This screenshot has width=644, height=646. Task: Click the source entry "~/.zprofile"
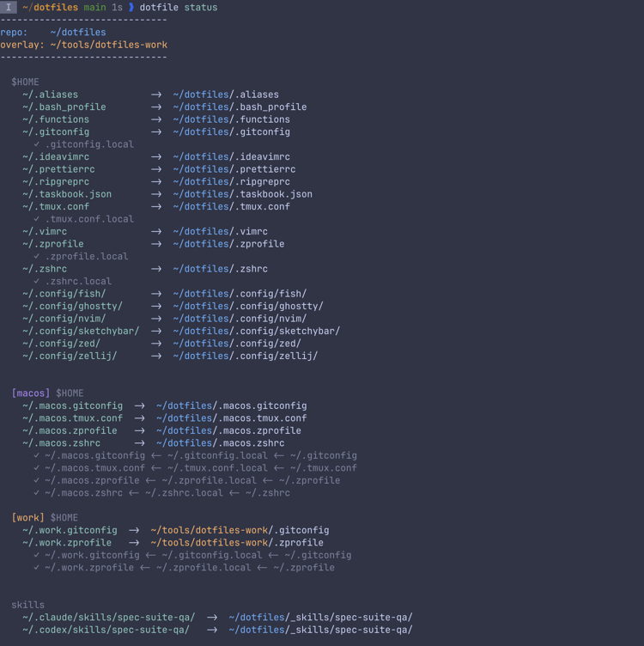tap(53, 244)
